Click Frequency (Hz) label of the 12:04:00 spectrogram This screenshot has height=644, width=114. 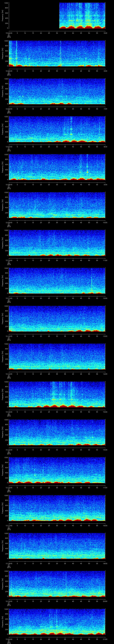point(3,16)
